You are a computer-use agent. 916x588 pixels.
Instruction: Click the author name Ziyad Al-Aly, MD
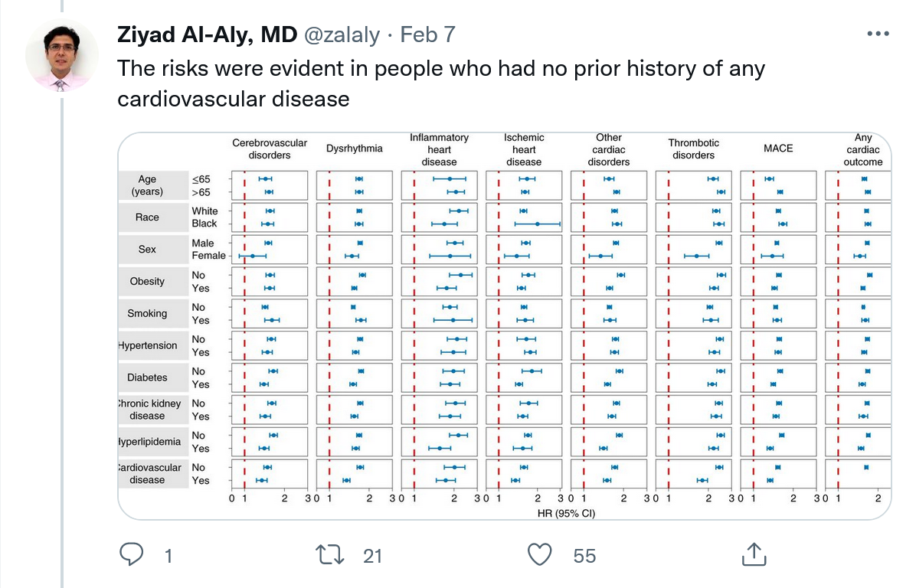coord(207,35)
